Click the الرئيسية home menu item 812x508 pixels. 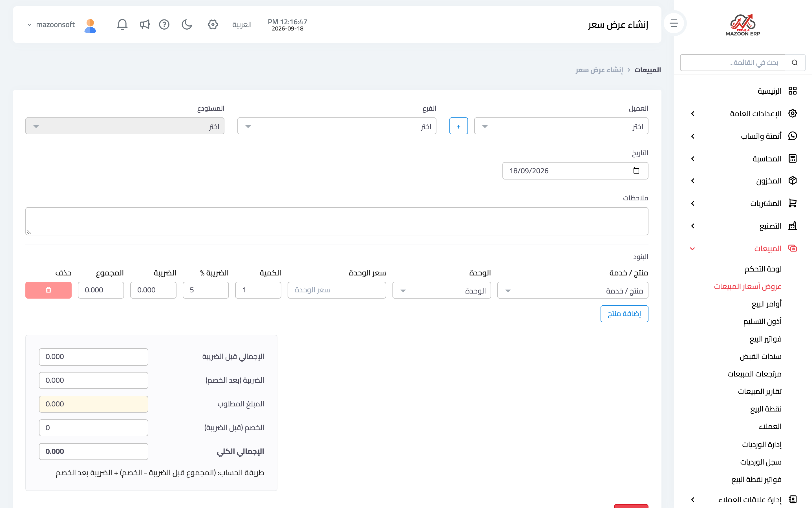pyautogui.click(x=769, y=91)
